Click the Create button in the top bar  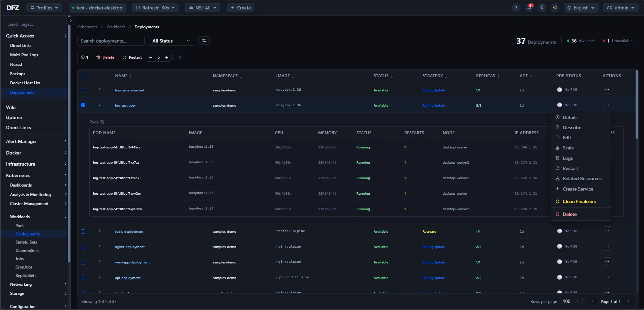[240, 7]
